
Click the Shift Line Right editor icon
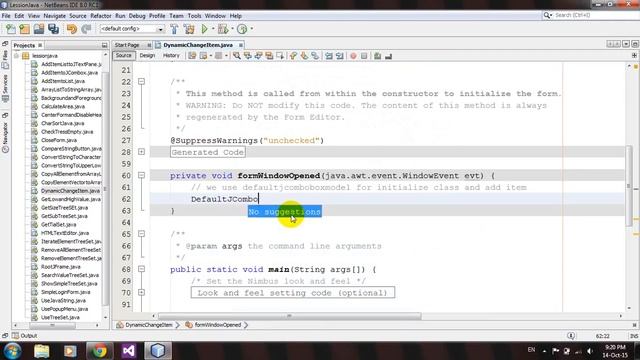pos(340,56)
